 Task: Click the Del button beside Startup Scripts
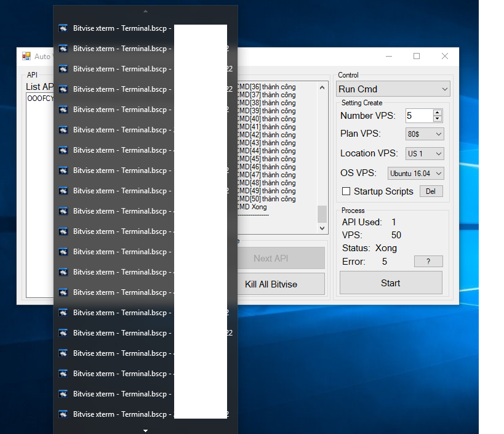click(431, 191)
